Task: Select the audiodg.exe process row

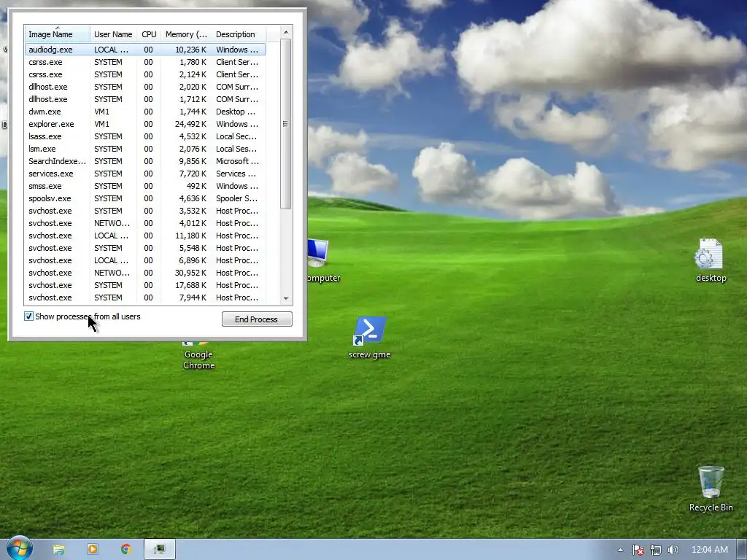Action: (x=145, y=50)
